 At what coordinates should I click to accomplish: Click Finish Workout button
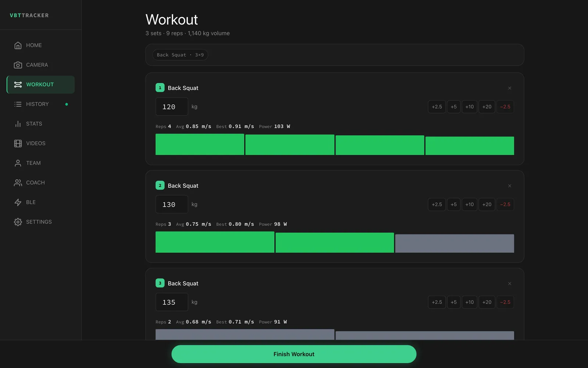pyautogui.click(x=294, y=354)
